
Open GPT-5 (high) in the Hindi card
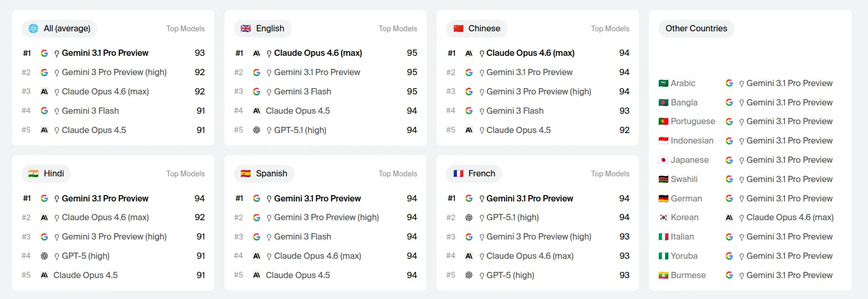click(86, 256)
